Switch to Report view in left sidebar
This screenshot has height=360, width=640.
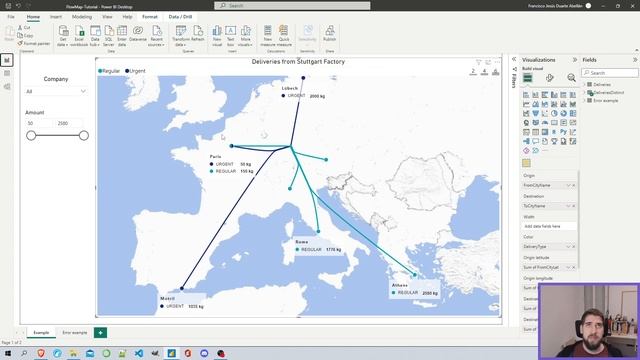coord(7,60)
